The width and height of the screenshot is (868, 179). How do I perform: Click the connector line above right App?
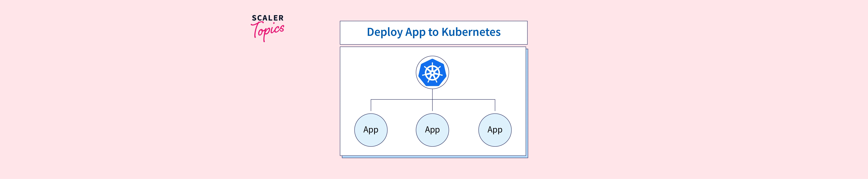tap(495, 105)
